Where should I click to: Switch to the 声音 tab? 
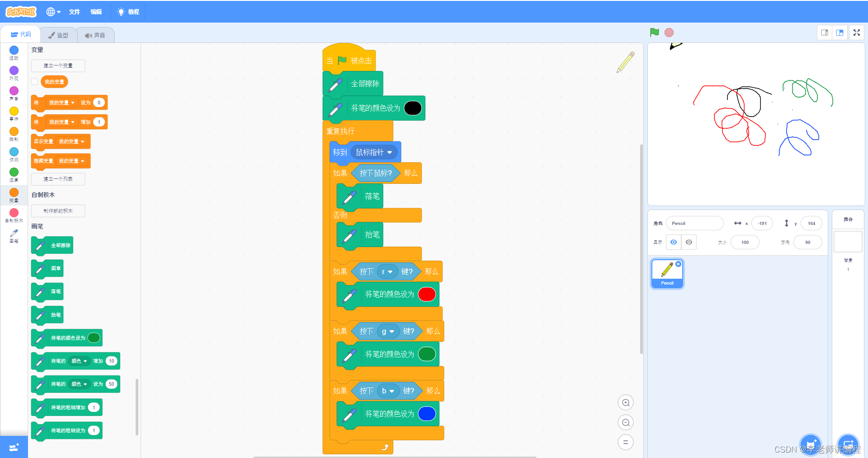click(x=95, y=35)
